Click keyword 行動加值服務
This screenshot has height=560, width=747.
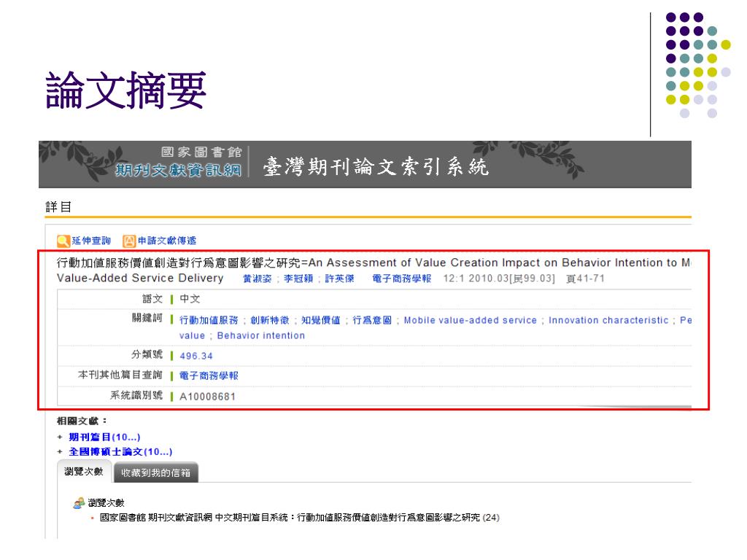(209, 321)
